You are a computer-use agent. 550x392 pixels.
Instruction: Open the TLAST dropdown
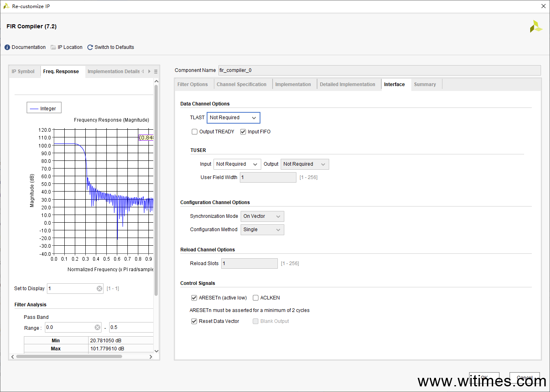(x=233, y=118)
